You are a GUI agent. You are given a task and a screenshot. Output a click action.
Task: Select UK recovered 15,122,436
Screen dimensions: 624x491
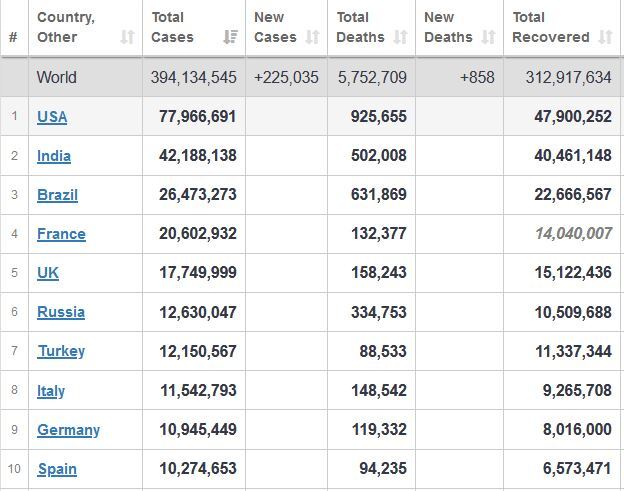pos(573,273)
